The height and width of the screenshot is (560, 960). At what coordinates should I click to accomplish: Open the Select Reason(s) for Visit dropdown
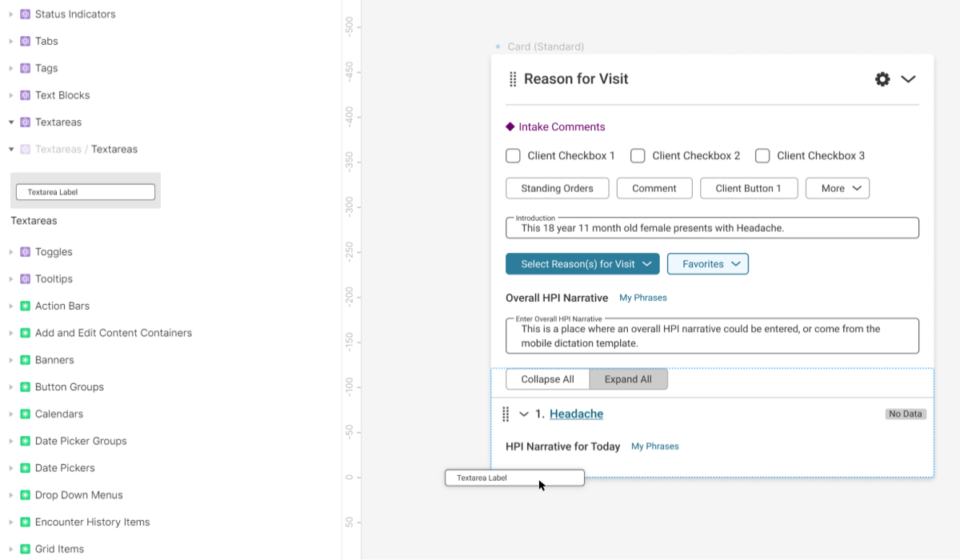click(582, 264)
